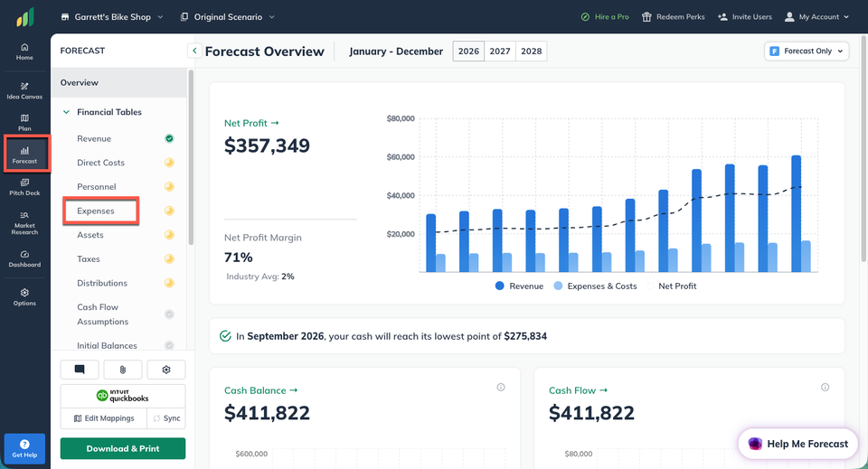
Task: Open Personnel financial table
Action: tap(97, 187)
